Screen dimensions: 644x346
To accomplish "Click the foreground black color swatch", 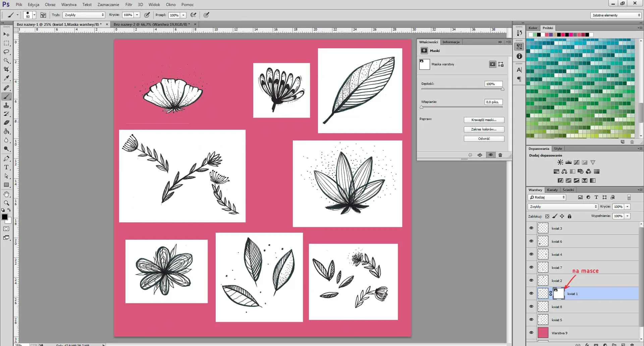I will [x=5, y=217].
